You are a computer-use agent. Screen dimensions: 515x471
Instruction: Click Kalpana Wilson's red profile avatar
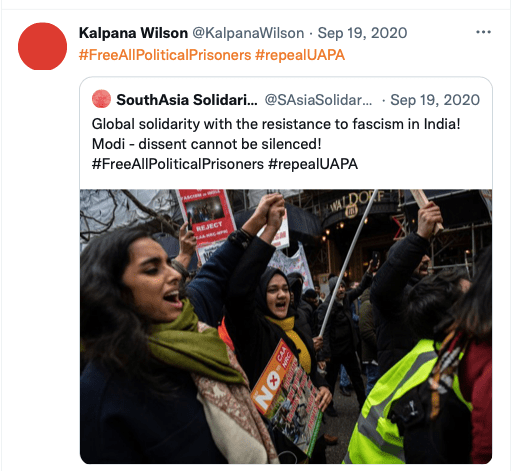42,46
